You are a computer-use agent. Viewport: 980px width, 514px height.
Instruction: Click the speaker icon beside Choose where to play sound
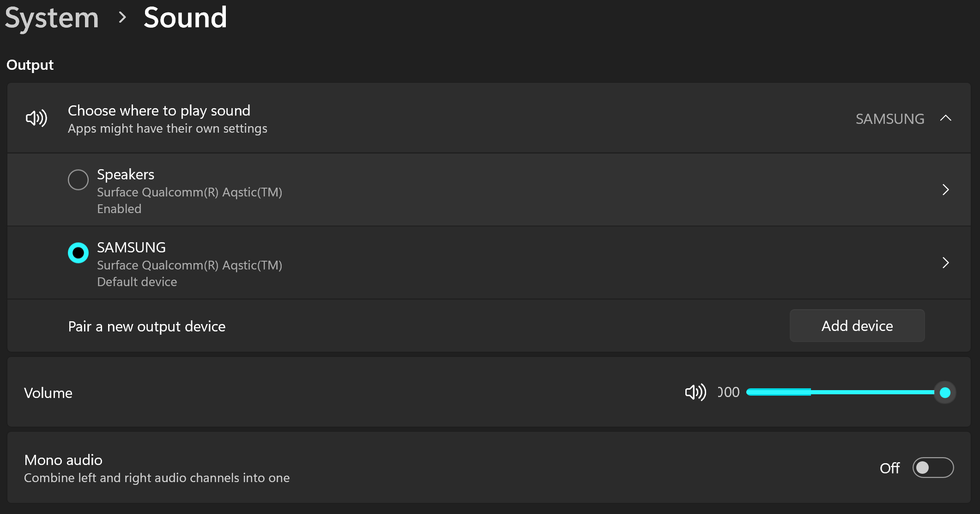click(x=36, y=118)
